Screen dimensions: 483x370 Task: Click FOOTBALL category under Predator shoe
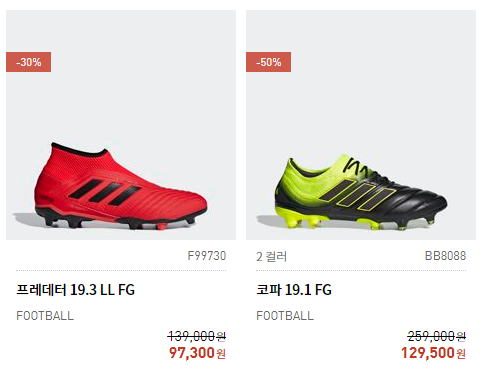click(x=45, y=316)
